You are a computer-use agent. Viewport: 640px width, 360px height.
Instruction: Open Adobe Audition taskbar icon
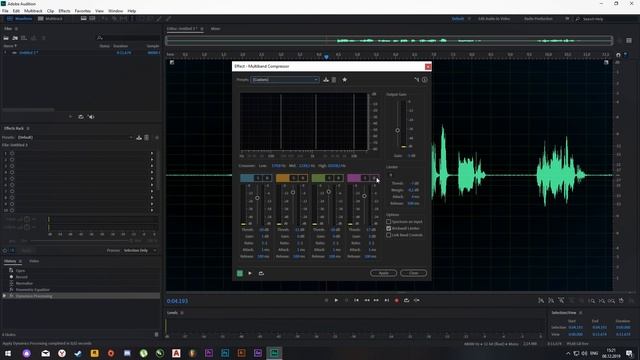274,353
